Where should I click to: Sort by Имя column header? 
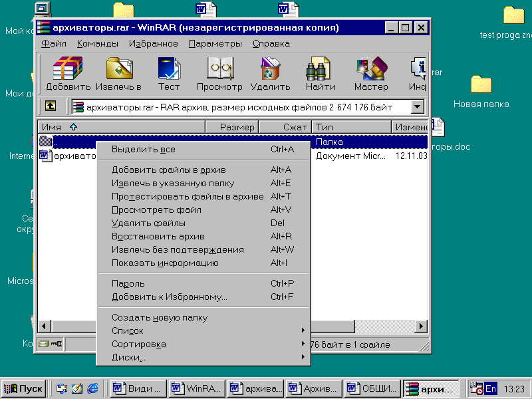point(122,127)
